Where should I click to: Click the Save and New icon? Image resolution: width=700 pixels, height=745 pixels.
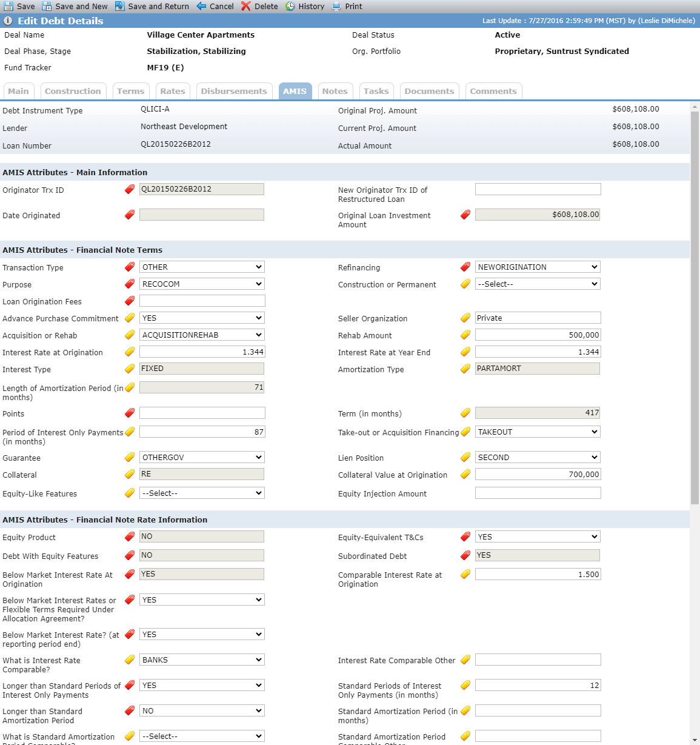47,6
